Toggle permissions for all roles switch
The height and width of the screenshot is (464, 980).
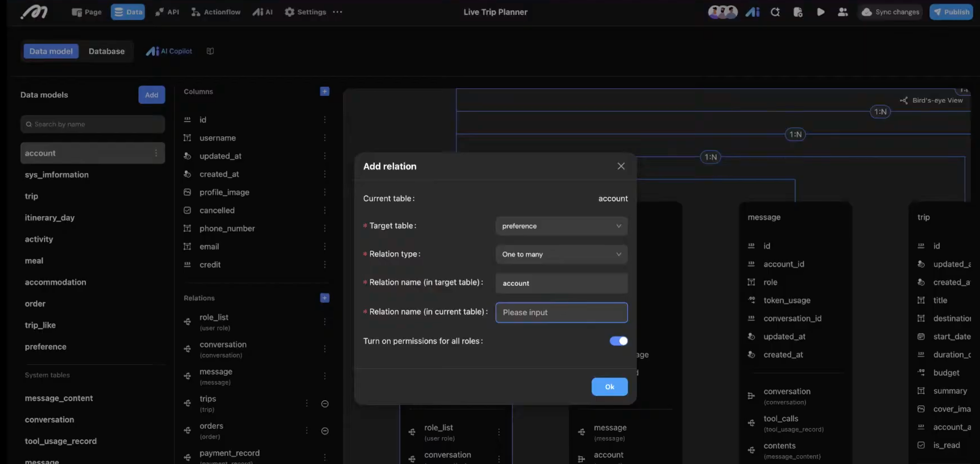(618, 341)
